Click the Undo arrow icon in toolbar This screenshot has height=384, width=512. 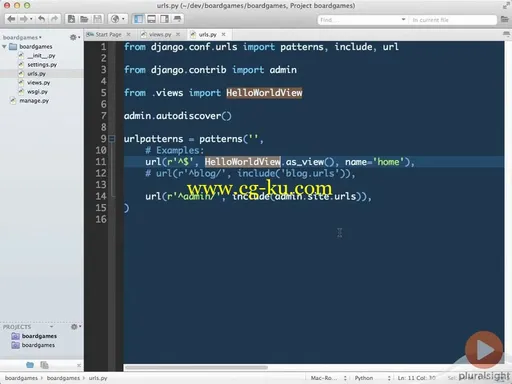click(41, 19)
